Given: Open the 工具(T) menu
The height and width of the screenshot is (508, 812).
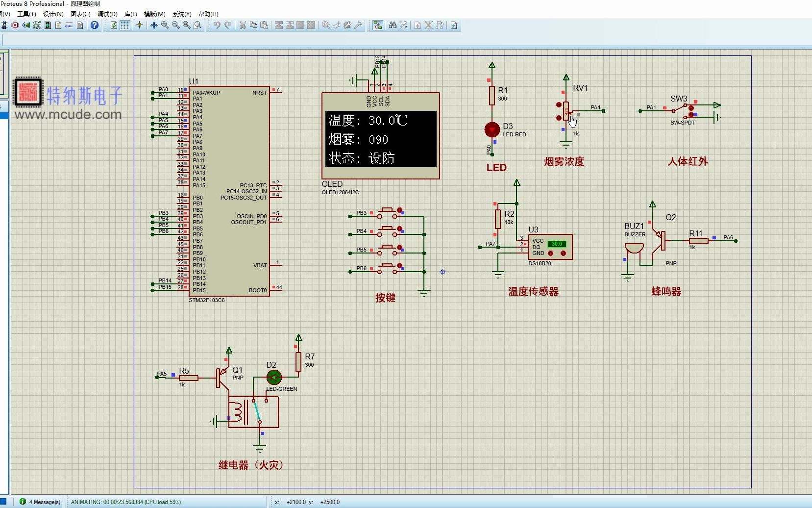Looking at the screenshot, I should coord(26,14).
